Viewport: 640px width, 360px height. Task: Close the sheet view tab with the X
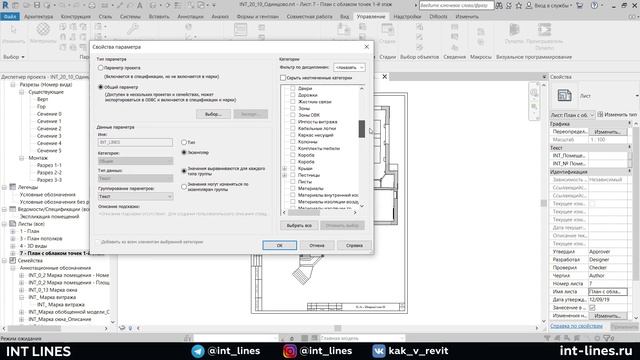click(x=384, y=76)
